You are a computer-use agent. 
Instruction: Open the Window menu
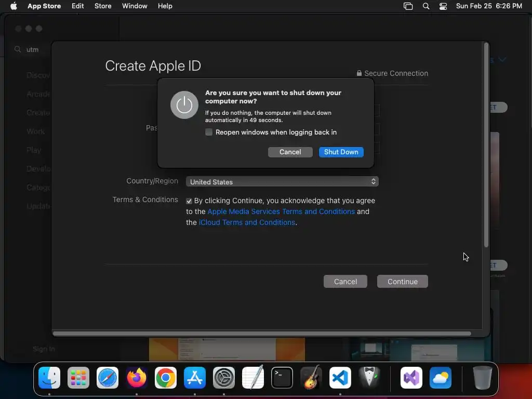point(135,6)
